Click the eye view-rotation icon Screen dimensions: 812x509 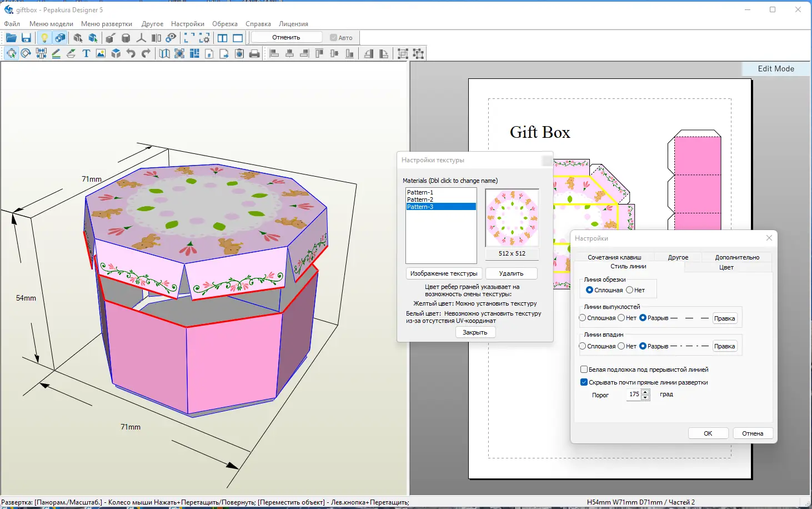pyautogui.click(x=171, y=38)
